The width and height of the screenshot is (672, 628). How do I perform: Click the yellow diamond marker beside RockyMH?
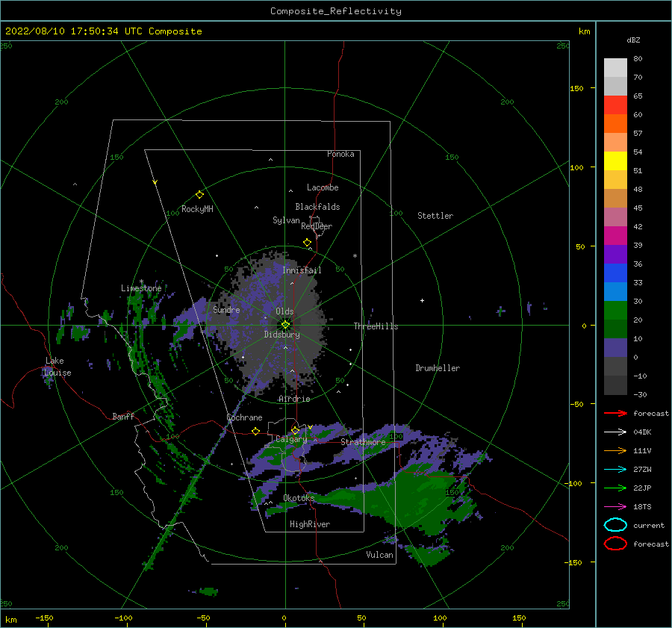click(199, 195)
